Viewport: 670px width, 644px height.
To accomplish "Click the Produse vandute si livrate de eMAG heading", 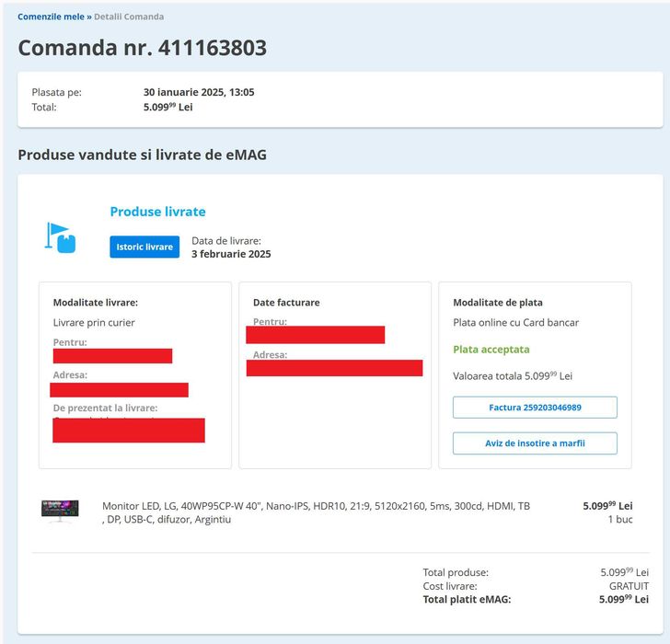I will click(143, 155).
